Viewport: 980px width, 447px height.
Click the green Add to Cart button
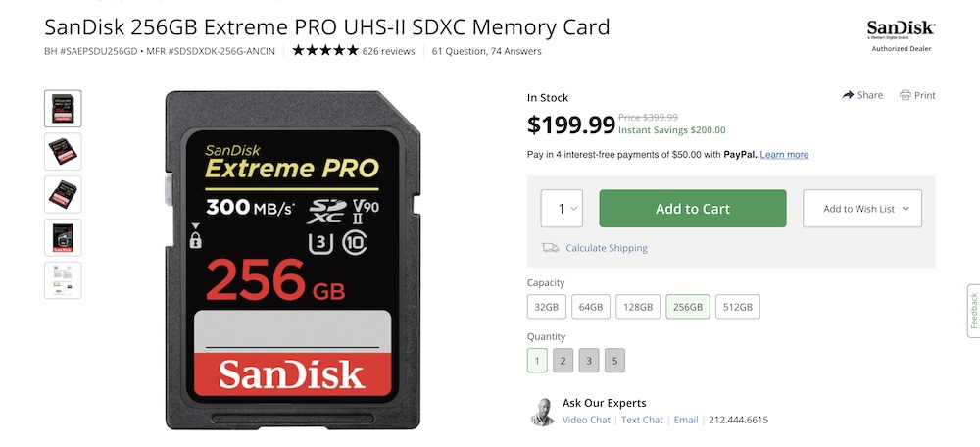pos(693,208)
